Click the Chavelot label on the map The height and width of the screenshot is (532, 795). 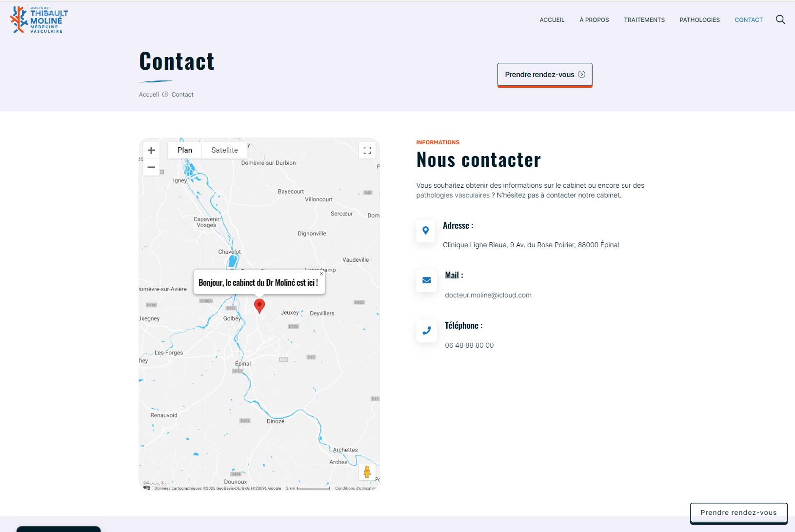click(x=230, y=252)
